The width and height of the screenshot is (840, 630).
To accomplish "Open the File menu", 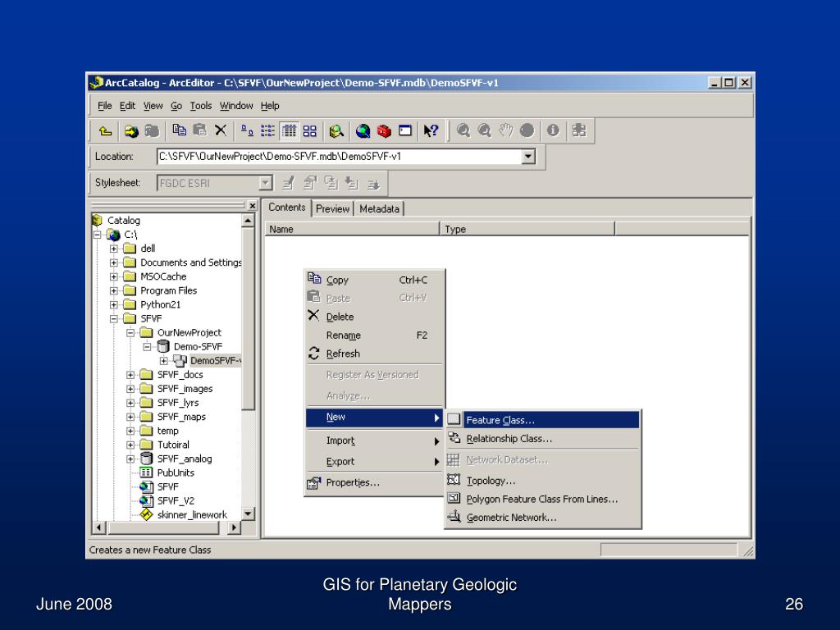I will 104,106.
